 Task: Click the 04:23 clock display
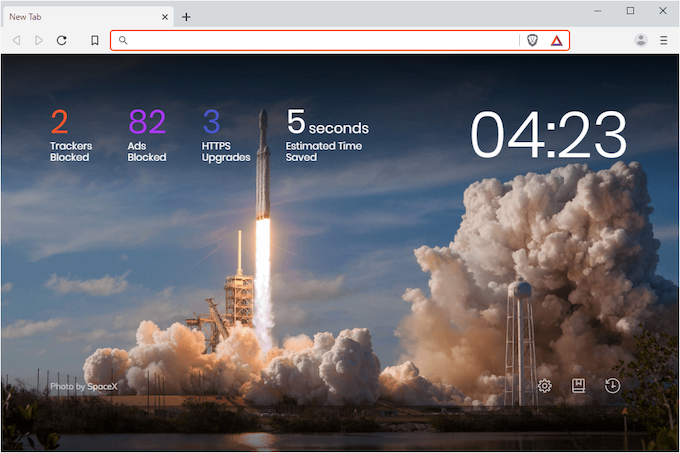549,134
